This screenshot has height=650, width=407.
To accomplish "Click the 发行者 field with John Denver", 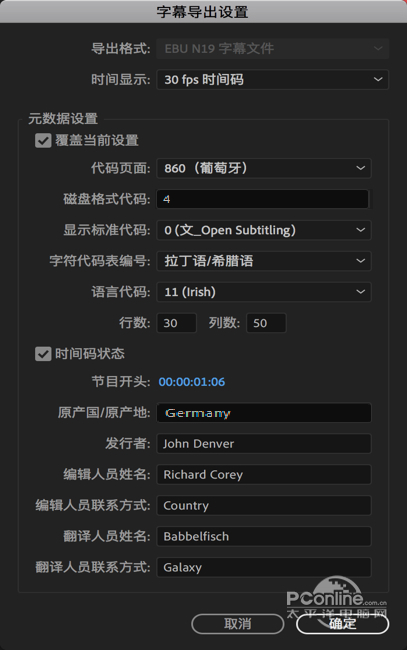I will click(264, 444).
